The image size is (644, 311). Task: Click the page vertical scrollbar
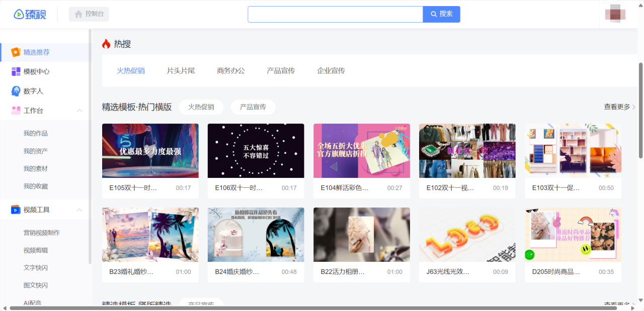click(x=640, y=111)
